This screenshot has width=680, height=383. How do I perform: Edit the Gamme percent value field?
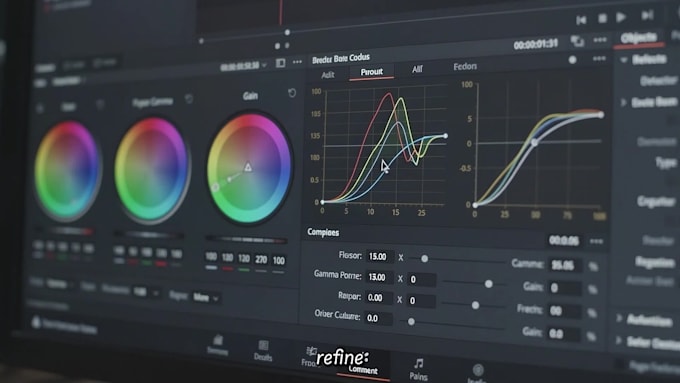(565, 265)
